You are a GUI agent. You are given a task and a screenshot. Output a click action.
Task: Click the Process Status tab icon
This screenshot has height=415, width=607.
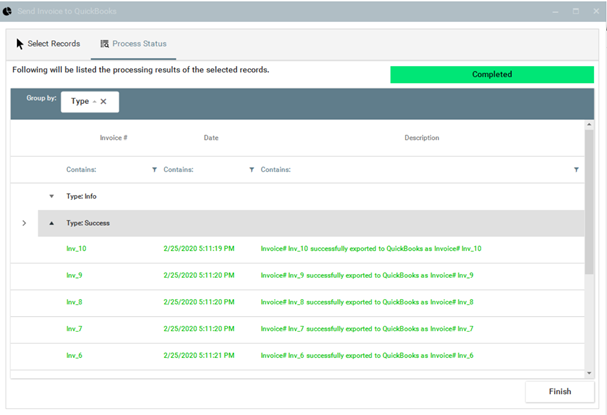tap(105, 44)
